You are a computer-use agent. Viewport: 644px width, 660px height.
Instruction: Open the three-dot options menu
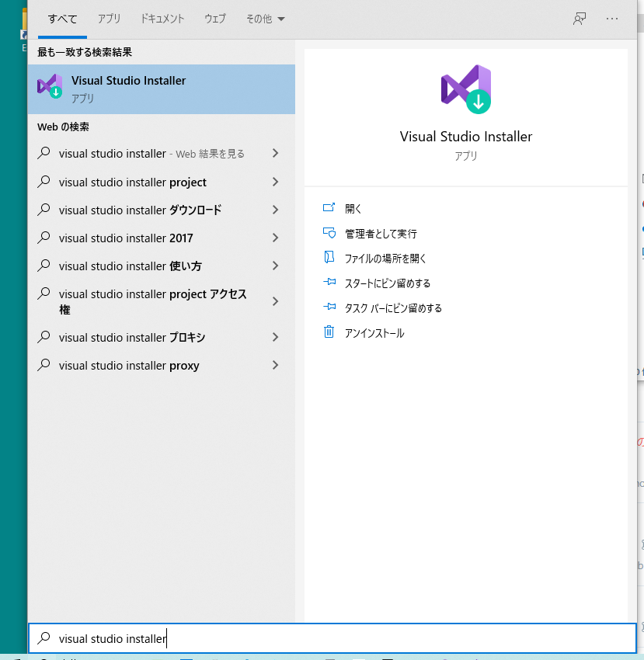[612, 19]
